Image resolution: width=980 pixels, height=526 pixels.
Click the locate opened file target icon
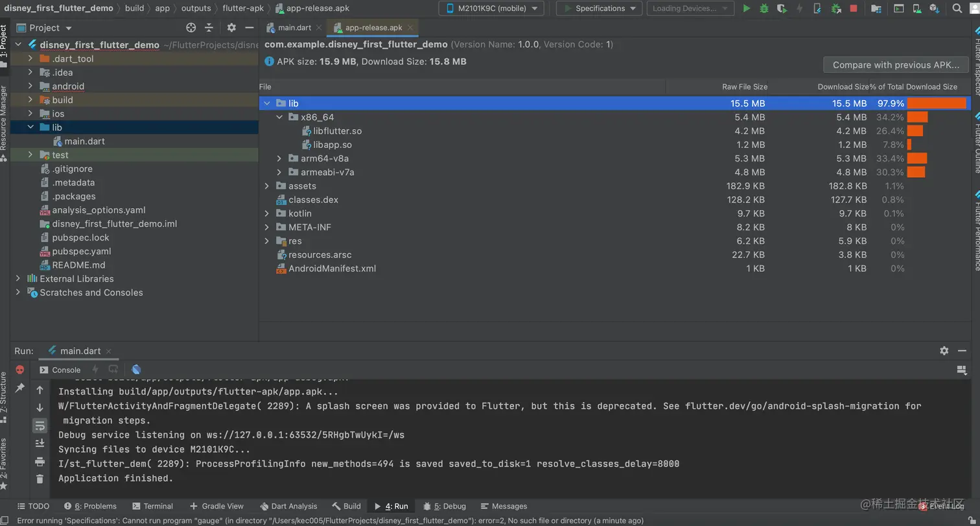191,28
